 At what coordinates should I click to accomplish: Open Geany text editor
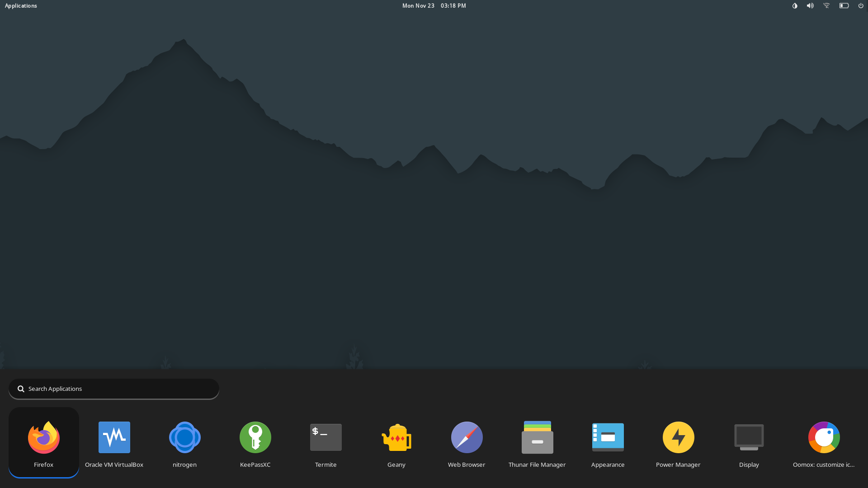(396, 437)
